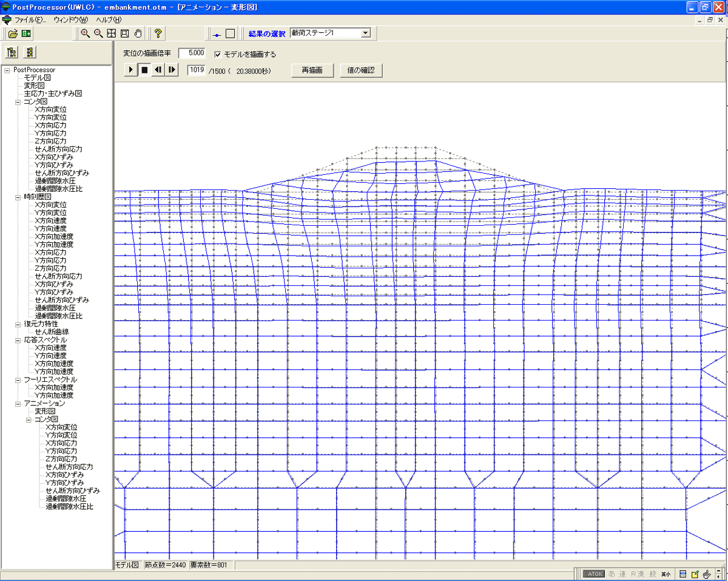The image size is (728, 581).
Task: Toggle the モデルを描画する checkbox
Action: 218,54
